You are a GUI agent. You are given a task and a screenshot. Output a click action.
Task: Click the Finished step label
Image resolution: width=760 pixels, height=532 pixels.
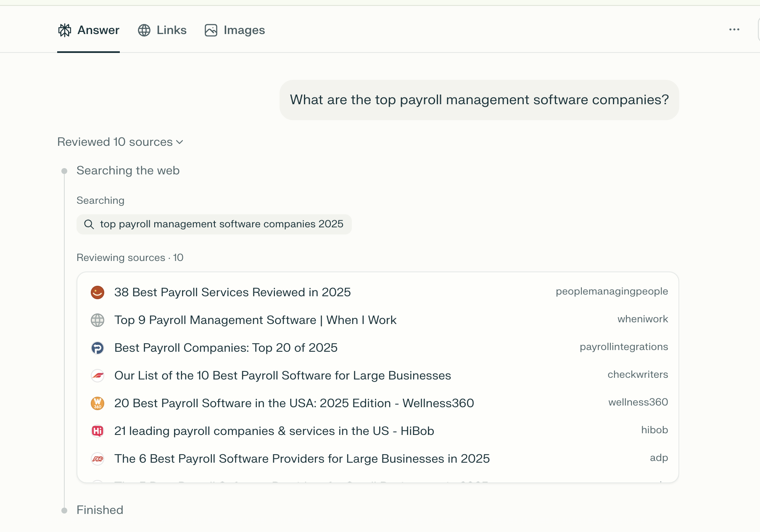tap(100, 510)
